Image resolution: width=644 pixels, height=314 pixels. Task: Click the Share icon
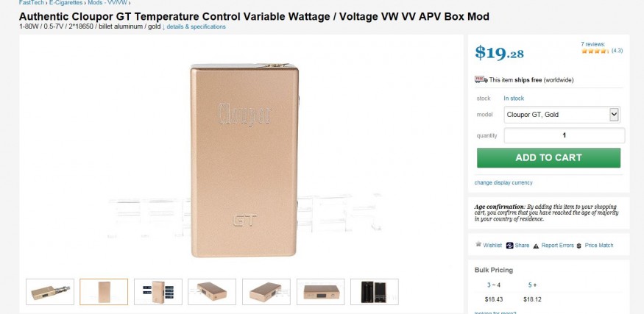click(510, 246)
